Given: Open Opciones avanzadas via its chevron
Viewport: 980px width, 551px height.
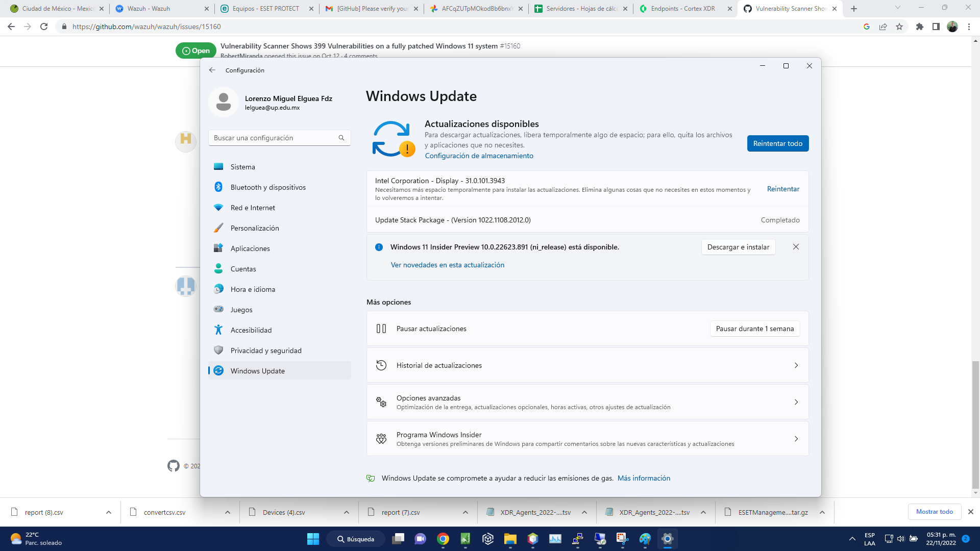Looking at the screenshot, I should coord(796,402).
